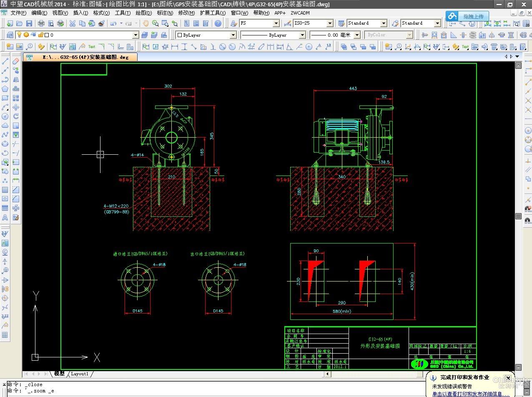Toggle layer 0 on/off lightbulb
532x397 pixels.
point(19,35)
